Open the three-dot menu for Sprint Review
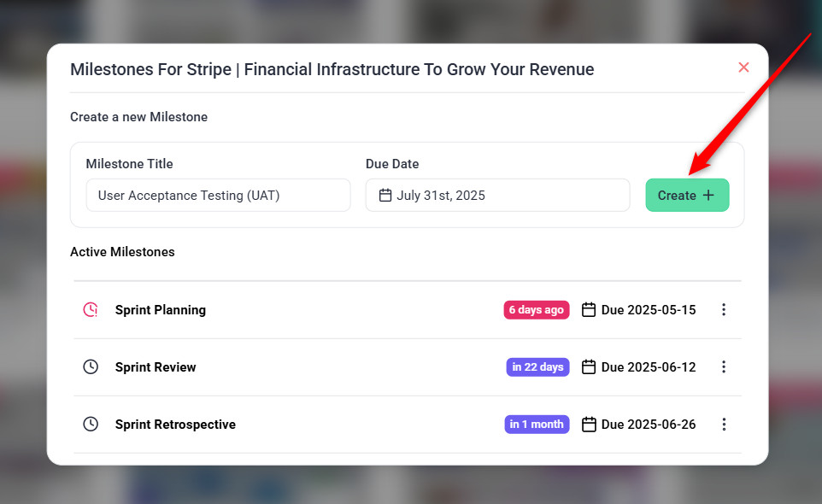Image resolution: width=822 pixels, height=504 pixels. 724,367
